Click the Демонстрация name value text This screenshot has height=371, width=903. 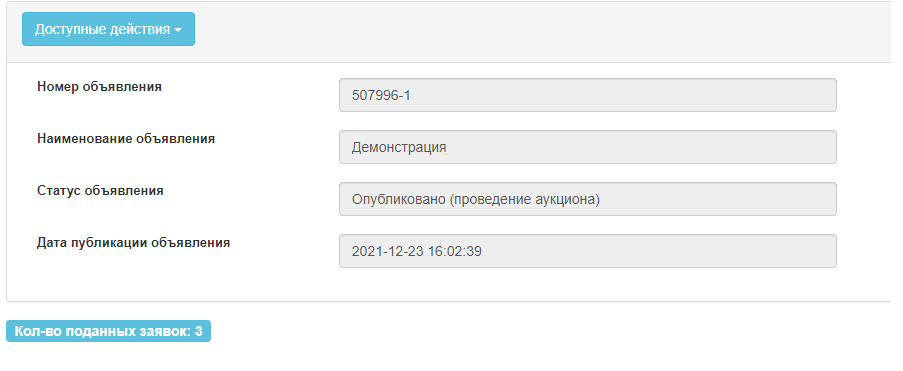[399, 148]
